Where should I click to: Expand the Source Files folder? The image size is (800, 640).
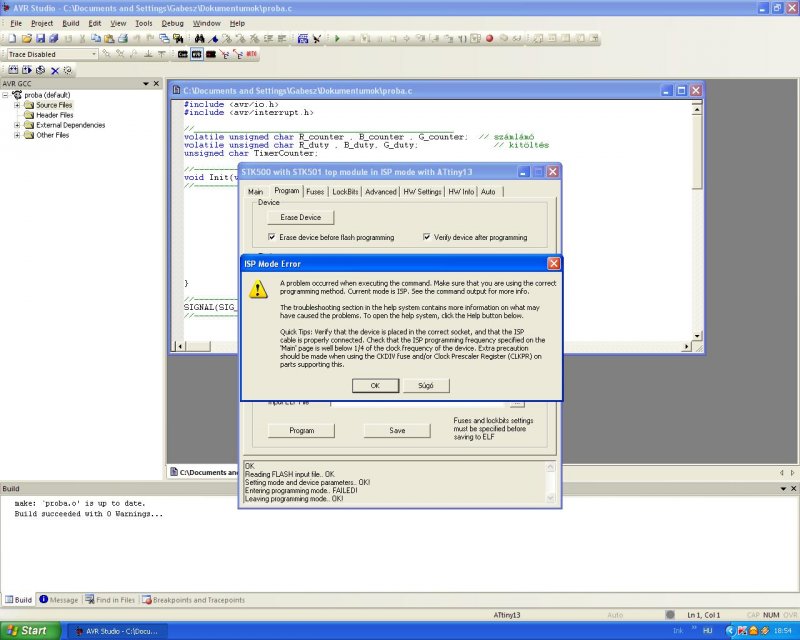[x=17, y=105]
